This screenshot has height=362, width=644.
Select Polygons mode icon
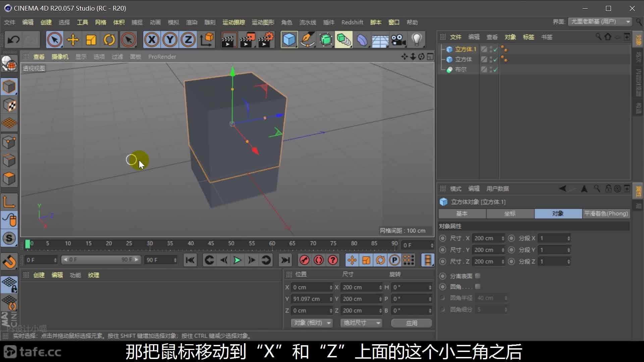9,179
